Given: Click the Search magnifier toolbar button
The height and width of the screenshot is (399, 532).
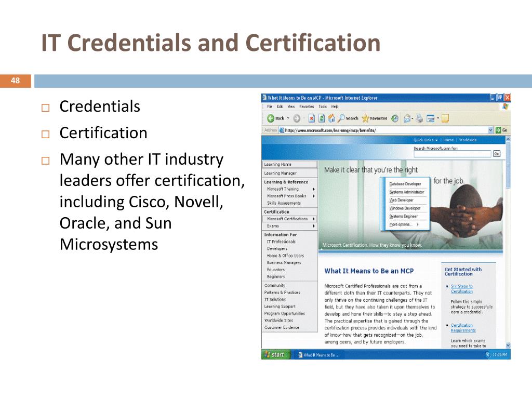Looking at the screenshot, I should tap(348, 118).
